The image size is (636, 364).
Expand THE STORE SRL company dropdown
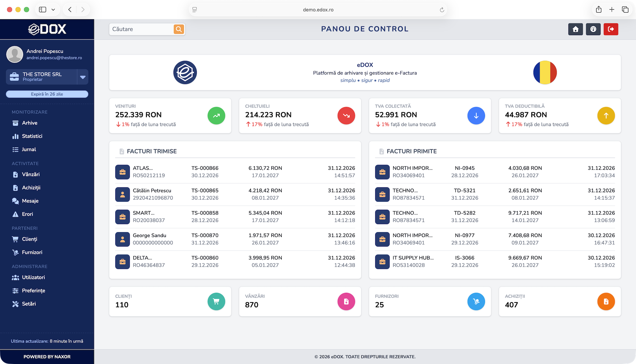83,77
